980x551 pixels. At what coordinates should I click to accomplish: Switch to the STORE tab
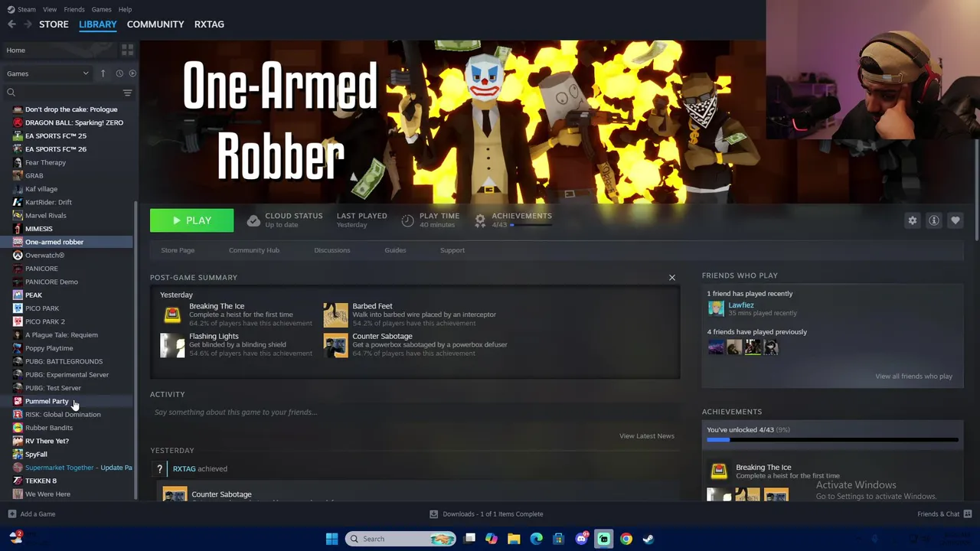point(54,24)
